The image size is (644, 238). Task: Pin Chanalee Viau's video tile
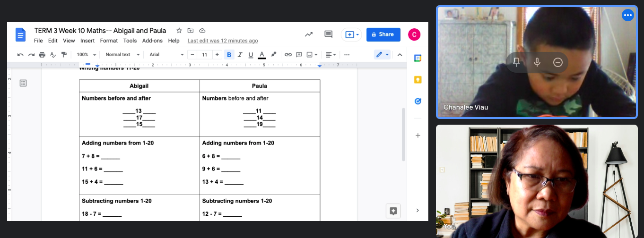516,62
